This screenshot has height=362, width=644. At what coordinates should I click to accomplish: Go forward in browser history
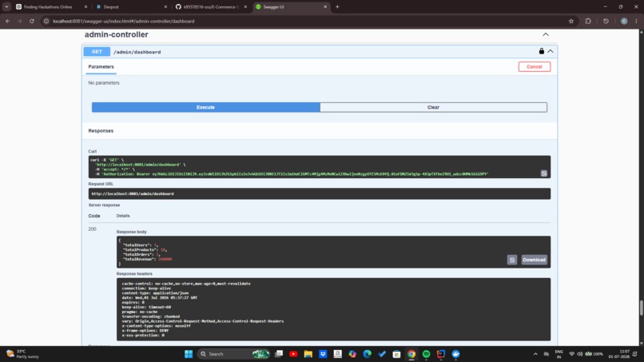(20, 21)
